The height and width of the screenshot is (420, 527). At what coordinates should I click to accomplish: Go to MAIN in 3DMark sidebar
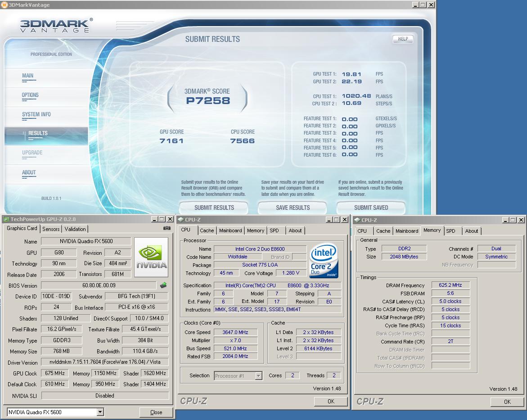coord(27,76)
